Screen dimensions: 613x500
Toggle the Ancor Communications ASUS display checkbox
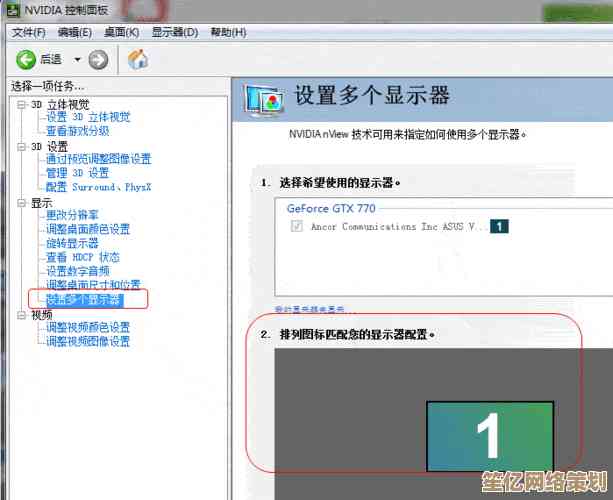pos(295,227)
